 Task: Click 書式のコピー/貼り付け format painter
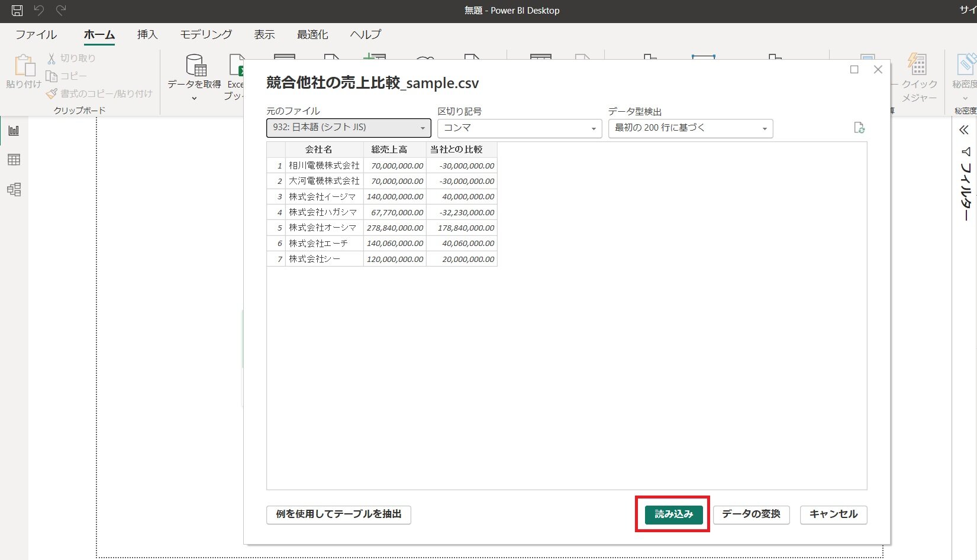coord(99,93)
